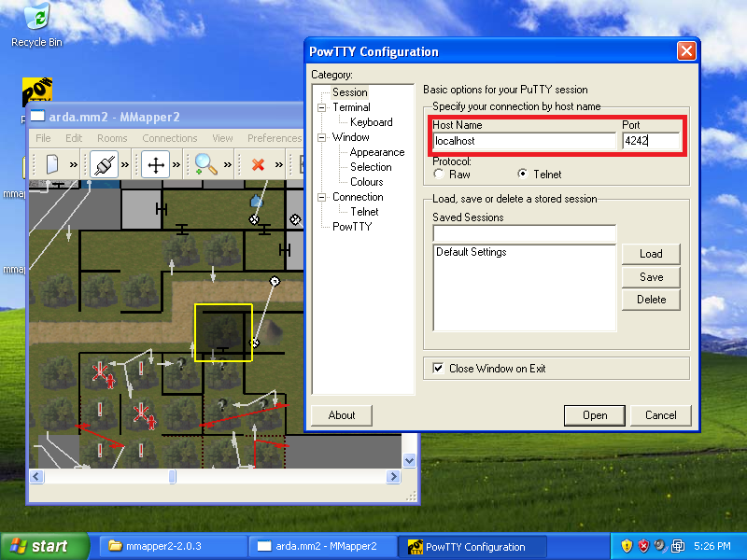Viewport: 747px width, 560px height.
Task: Click the yellow highlighted room on map
Action: [223, 332]
